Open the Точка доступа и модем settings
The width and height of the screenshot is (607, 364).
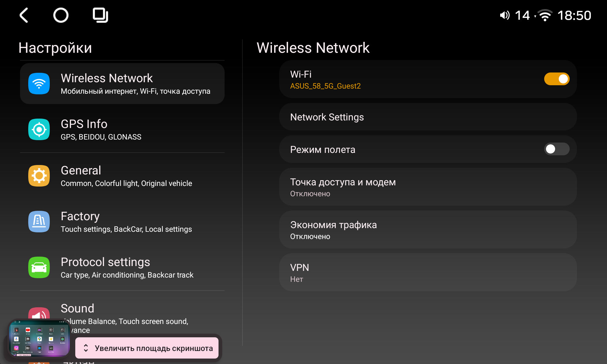pyautogui.click(x=428, y=187)
